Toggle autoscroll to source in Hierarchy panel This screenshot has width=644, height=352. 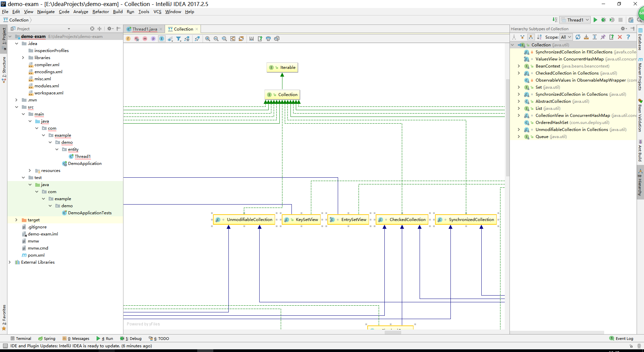586,37
